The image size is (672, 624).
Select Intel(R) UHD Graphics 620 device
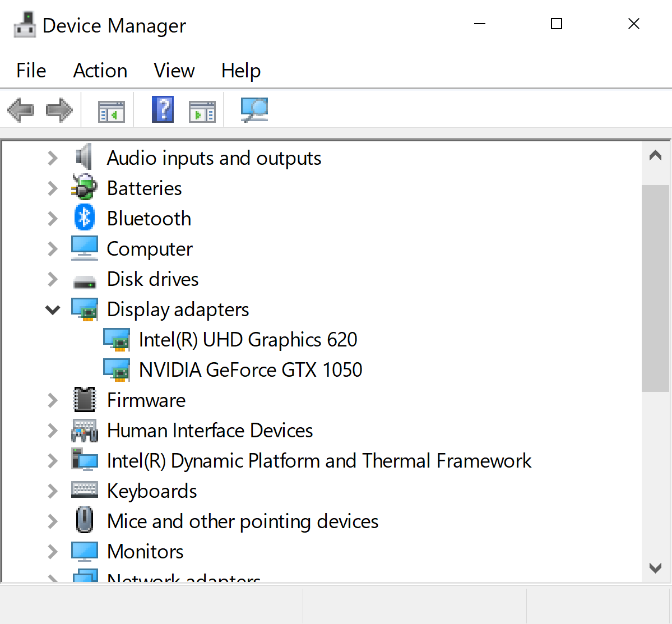248,340
